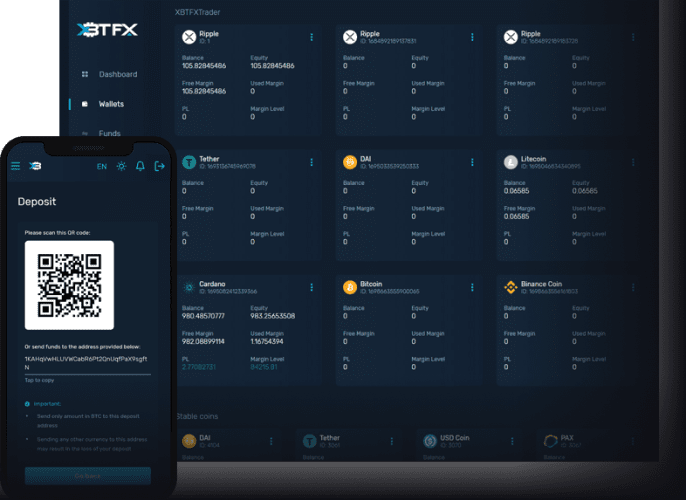The width and height of the screenshot is (686, 500).
Task: Tap the deposit address starting 1KAHqV
Action: pyautogui.click(x=86, y=363)
